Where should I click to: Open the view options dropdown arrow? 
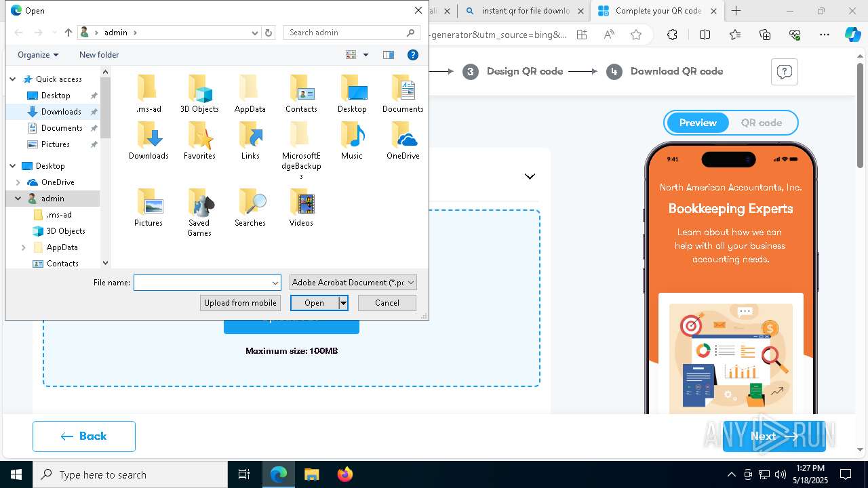366,55
